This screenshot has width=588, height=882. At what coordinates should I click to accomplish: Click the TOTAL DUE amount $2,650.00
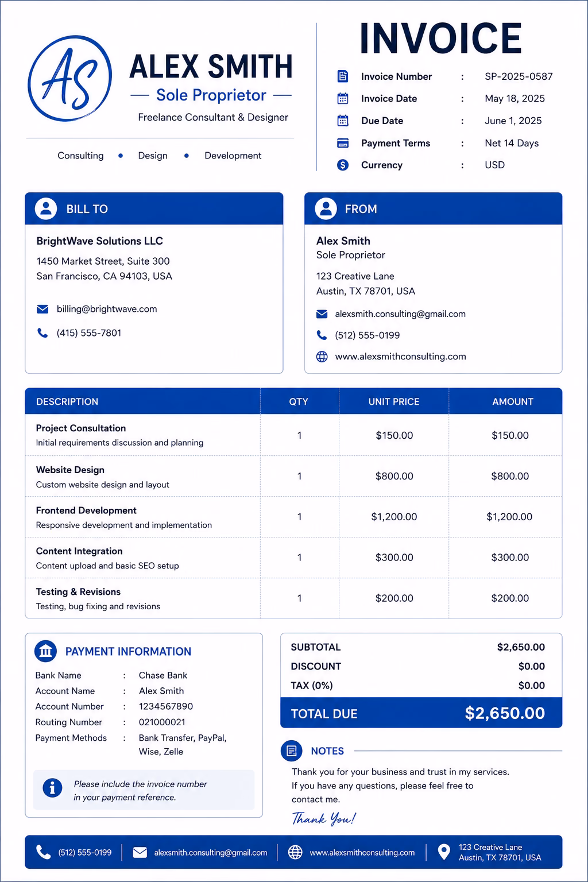click(x=505, y=713)
